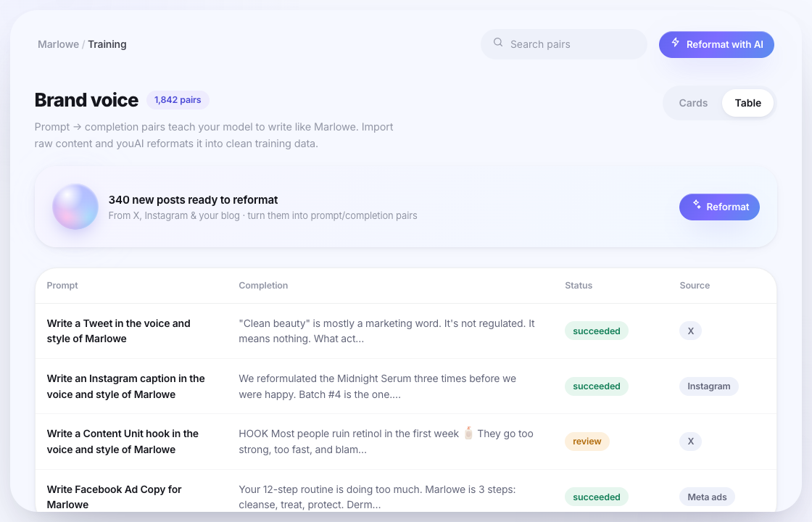The height and width of the screenshot is (522, 812).
Task: Click the review status badge
Action: point(587,442)
